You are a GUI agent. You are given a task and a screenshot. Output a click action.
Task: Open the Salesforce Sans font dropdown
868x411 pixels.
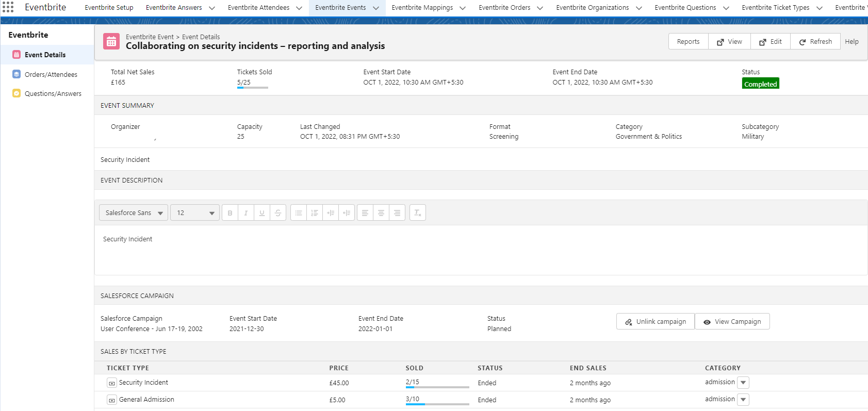pos(134,212)
